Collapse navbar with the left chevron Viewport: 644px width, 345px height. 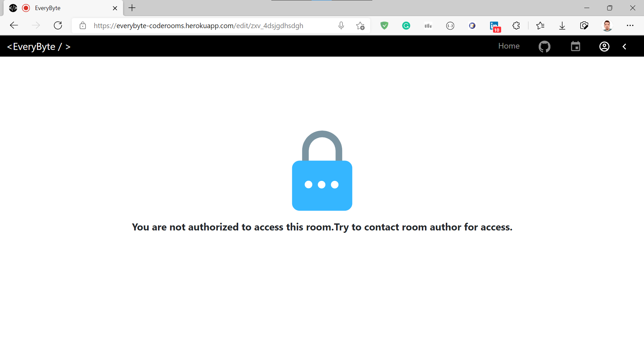coord(625,47)
